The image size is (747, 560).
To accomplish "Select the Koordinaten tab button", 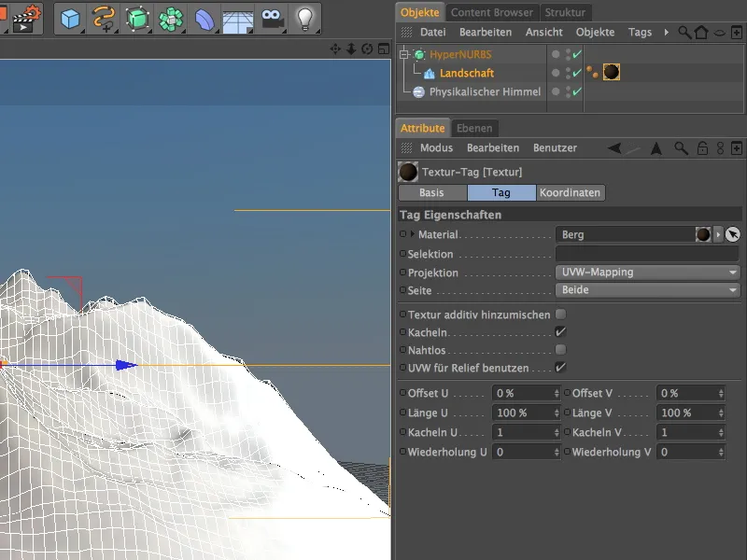I will tap(571, 192).
